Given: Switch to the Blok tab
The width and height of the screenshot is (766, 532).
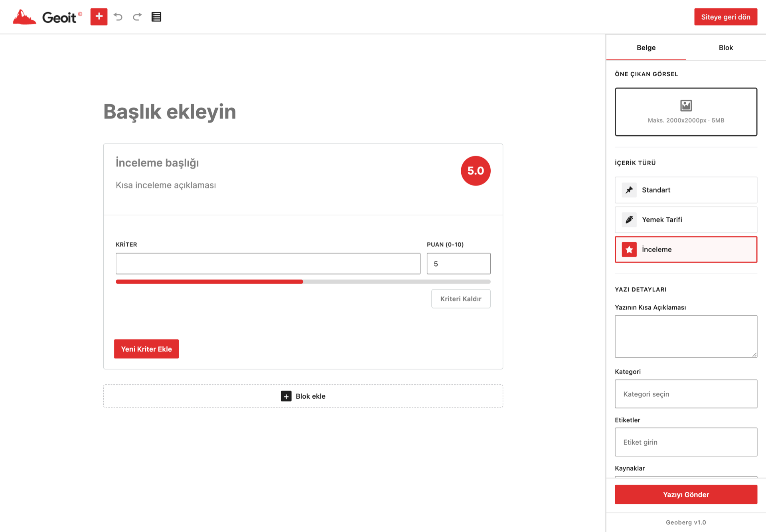Looking at the screenshot, I should point(726,47).
